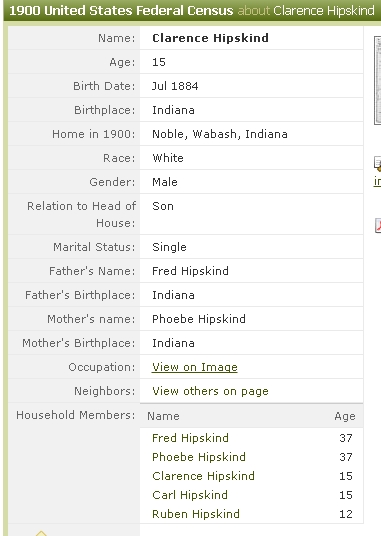
Task: Open household member Ruben Hipskind
Action: [196, 514]
